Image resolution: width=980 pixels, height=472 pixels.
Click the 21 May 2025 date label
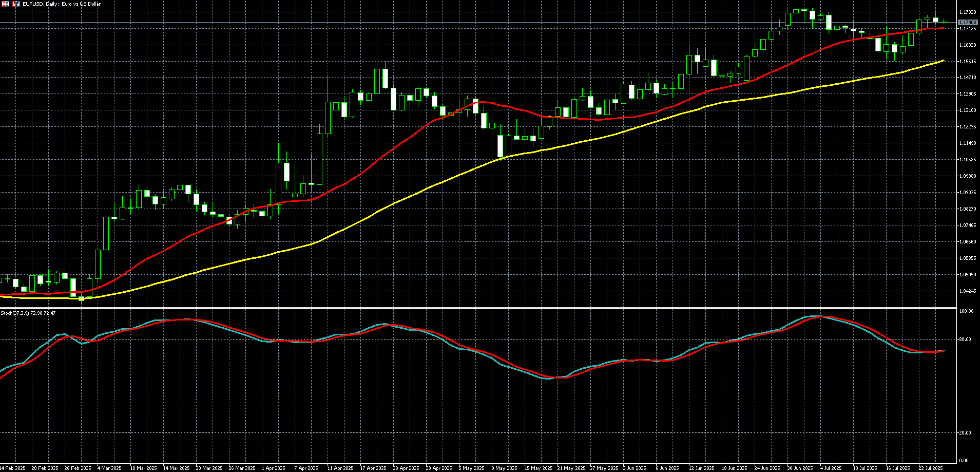tap(571, 468)
